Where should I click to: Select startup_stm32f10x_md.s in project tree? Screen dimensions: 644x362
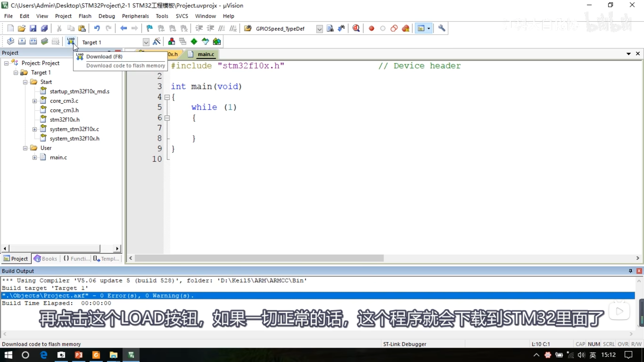pyautogui.click(x=79, y=92)
